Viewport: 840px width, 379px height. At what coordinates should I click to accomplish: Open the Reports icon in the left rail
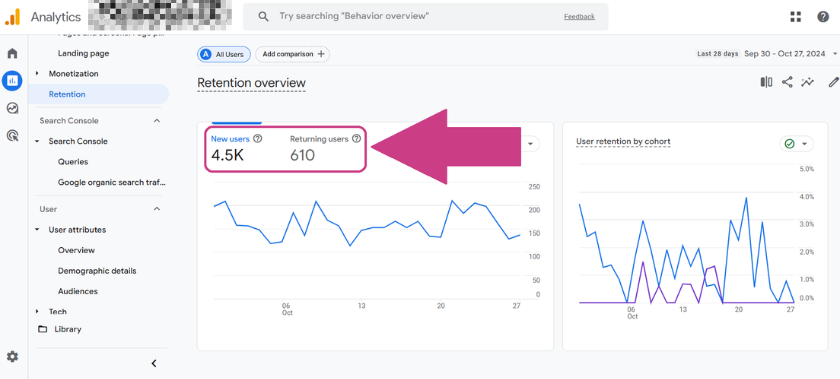pos(12,81)
